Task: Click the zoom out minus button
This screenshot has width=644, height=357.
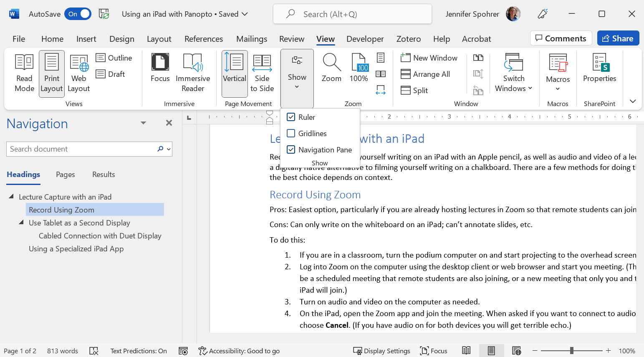Action: 535,351
